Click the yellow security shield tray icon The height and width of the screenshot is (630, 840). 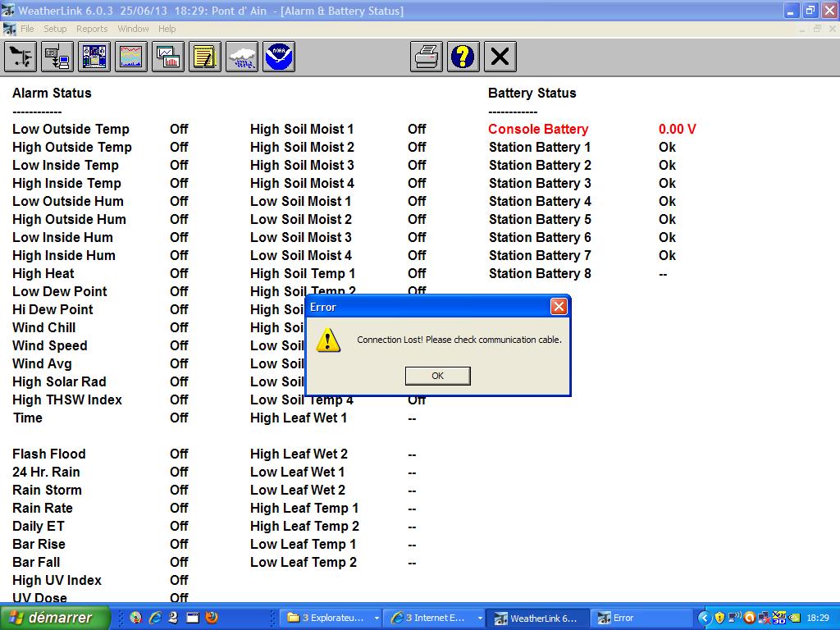[x=719, y=618]
